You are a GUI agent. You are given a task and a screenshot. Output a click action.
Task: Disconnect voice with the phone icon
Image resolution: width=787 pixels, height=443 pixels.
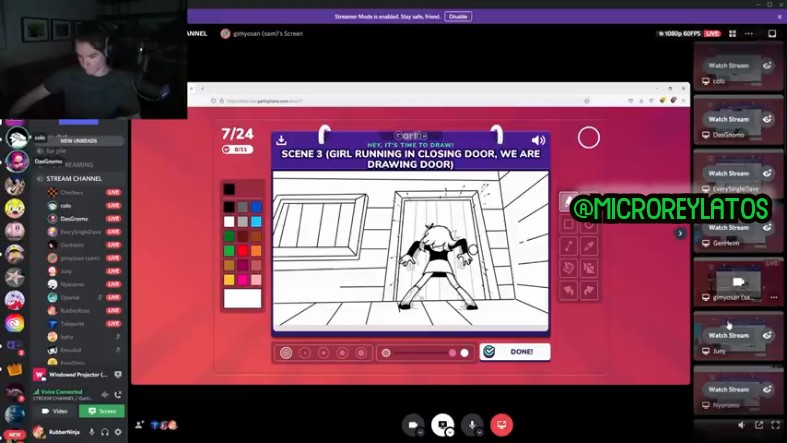pyautogui.click(x=118, y=394)
